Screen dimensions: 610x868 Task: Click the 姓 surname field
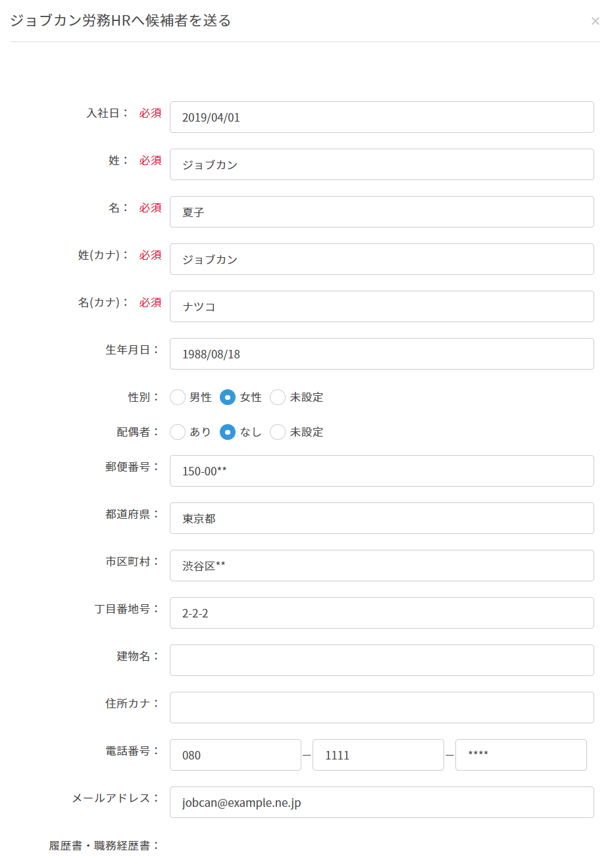click(x=382, y=164)
